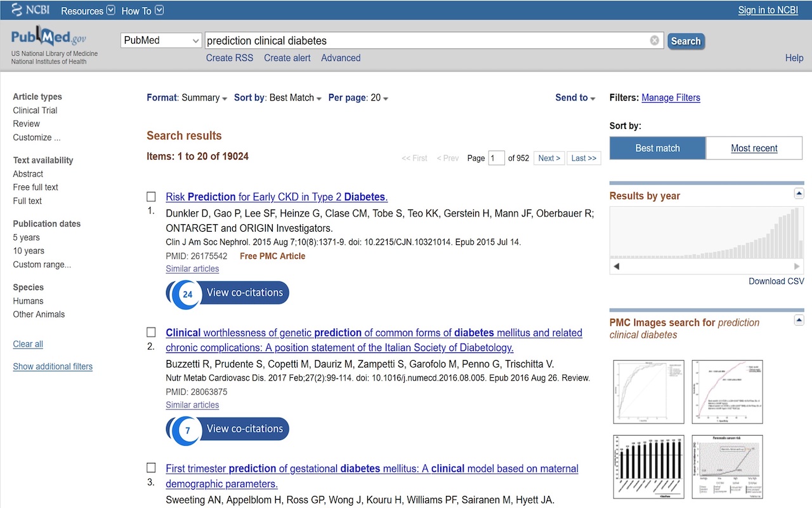The image size is (812, 508).
Task: Click the NCBI logo icon
Action: click(30, 10)
